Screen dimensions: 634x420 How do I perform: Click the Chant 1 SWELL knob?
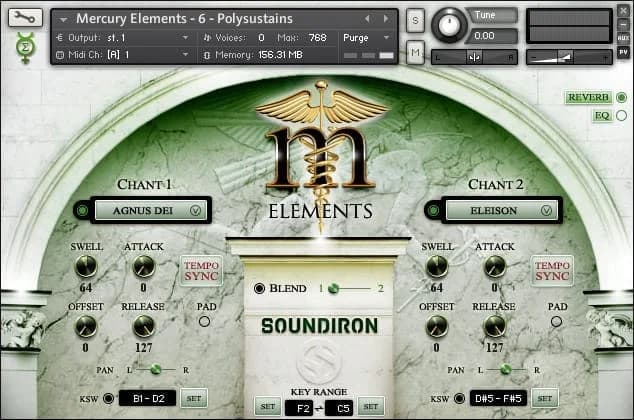tap(86, 267)
